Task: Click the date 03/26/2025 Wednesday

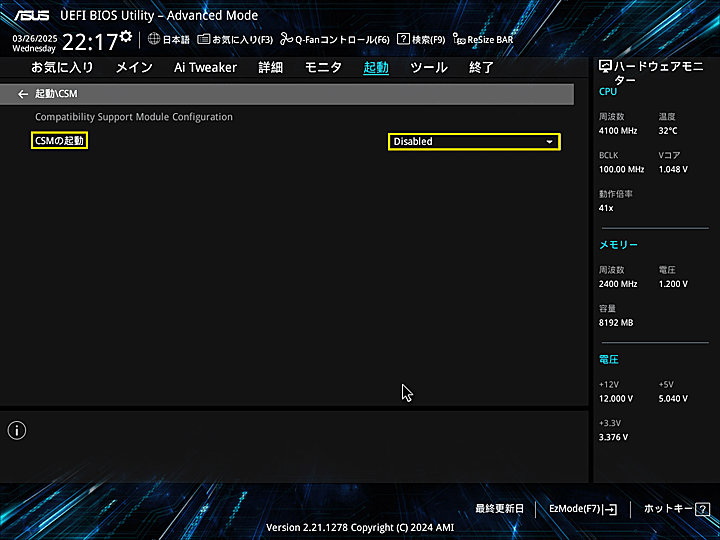Action: 34,43
